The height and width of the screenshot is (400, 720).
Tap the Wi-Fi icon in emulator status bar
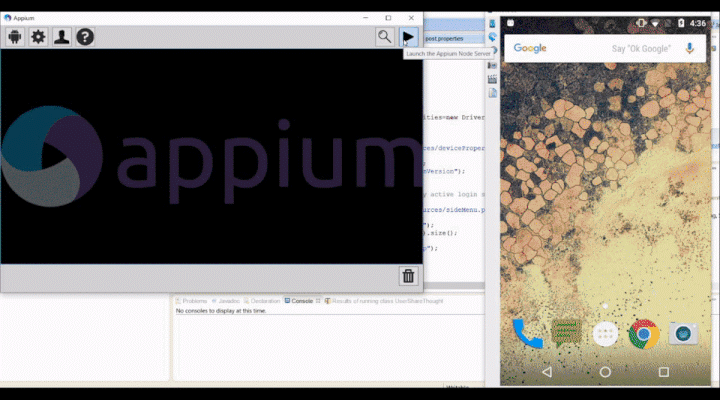click(655, 23)
